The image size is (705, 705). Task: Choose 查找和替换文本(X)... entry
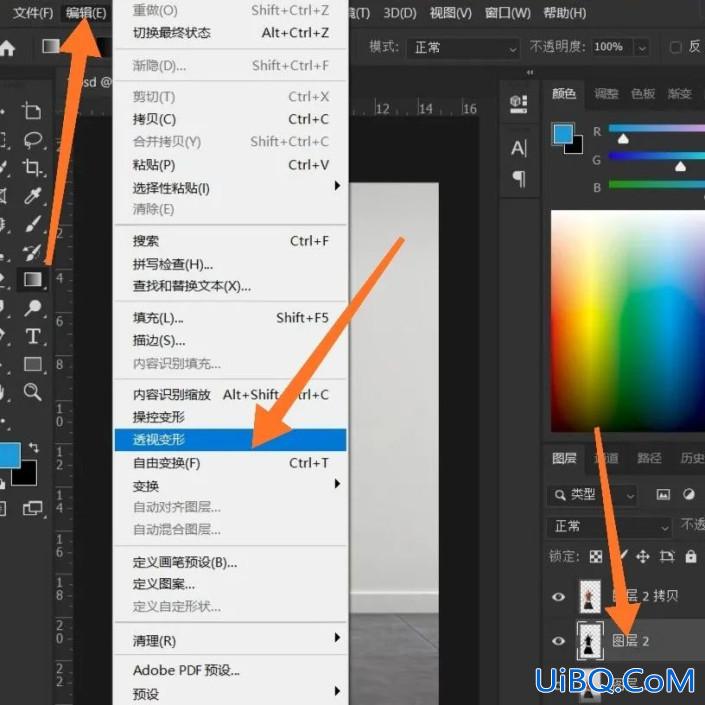231,286
